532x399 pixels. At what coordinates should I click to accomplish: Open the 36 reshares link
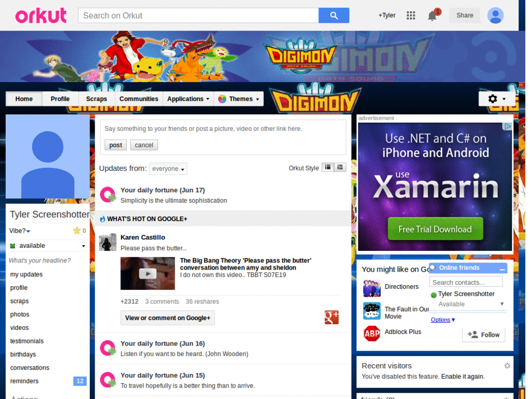point(202,301)
